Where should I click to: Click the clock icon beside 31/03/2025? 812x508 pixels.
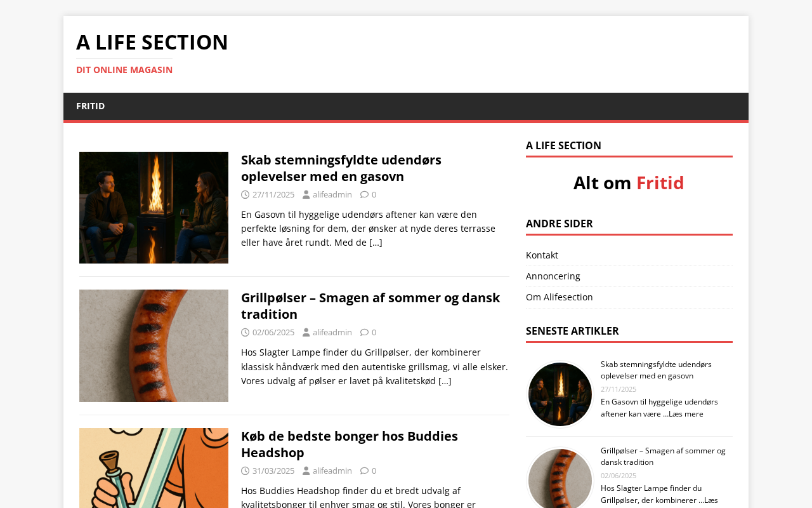[x=246, y=471]
